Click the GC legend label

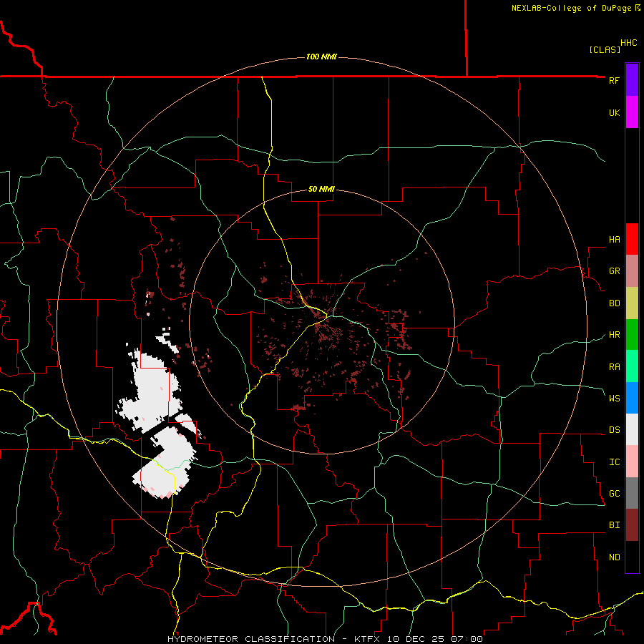click(x=614, y=494)
